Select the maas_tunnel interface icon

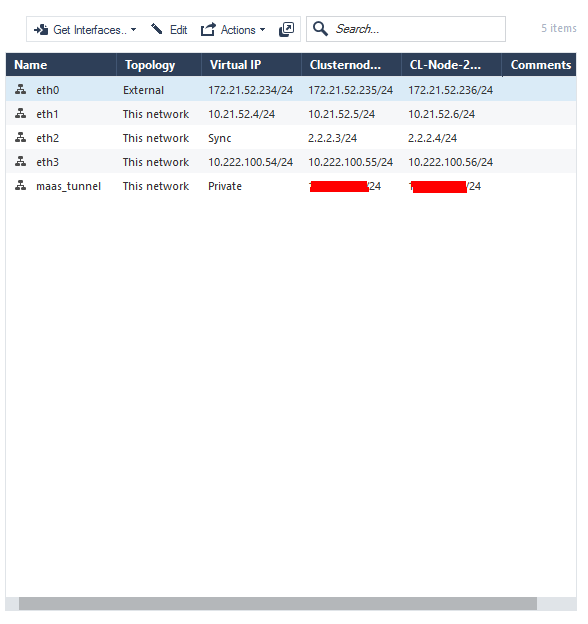pyautogui.click(x=21, y=185)
